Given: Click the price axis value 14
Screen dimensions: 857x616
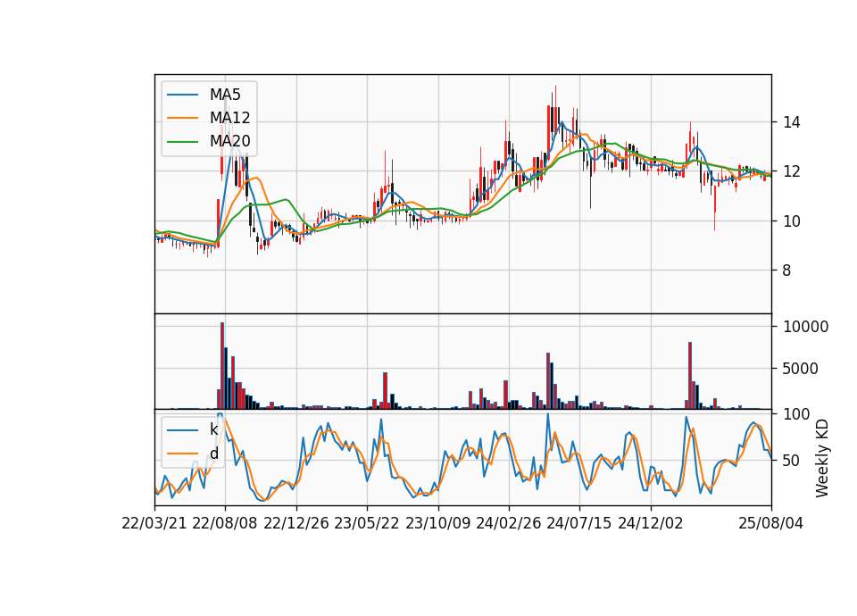Looking at the screenshot, I should pyautogui.click(x=792, y=122).
